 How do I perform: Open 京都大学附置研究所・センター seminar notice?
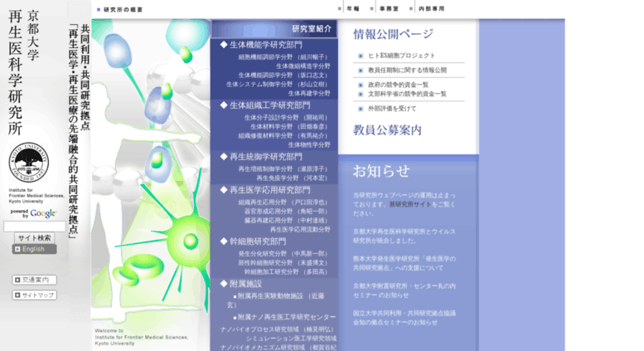[x=404, y=290]
